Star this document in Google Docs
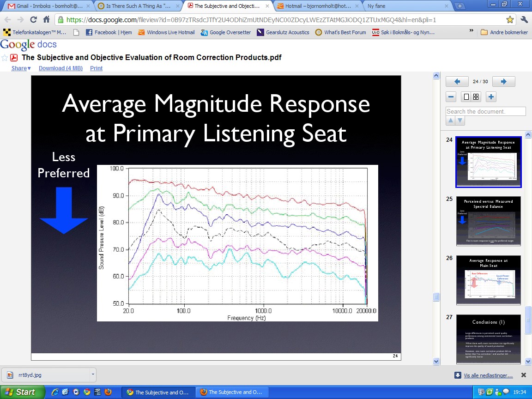Image resolution: width=532 pixels, height=399 pixels. tap(5, 58)
